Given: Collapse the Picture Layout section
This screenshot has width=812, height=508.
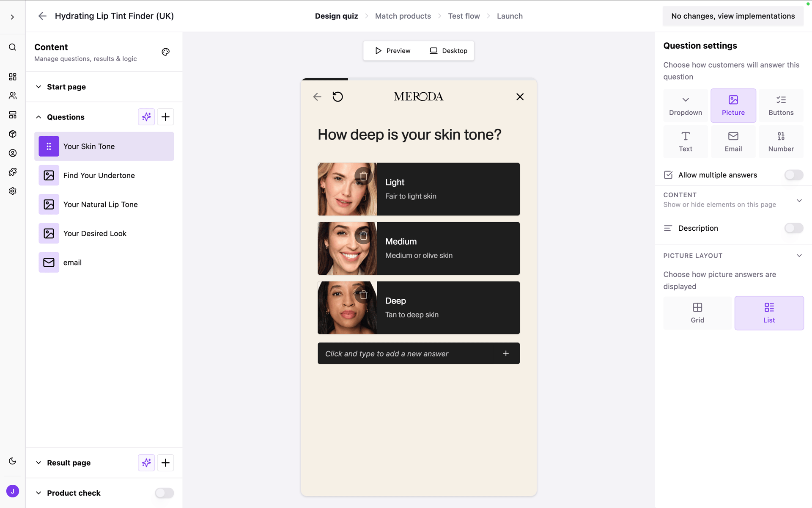Looking at the screenshot, I should point(799,256).
